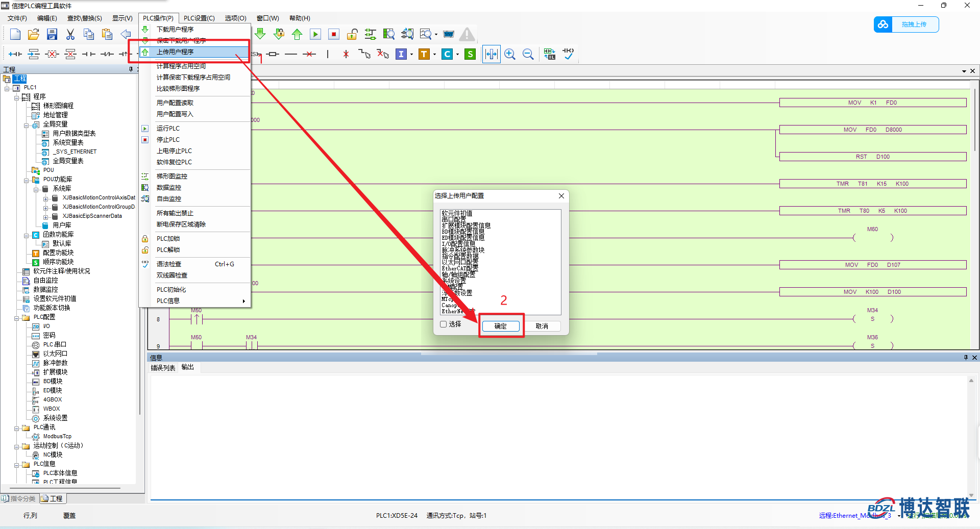The width and height of the screenshot is (980, 529).
Task: Click the syntax check icon with checkmark
Action: (x=568, y=54)
